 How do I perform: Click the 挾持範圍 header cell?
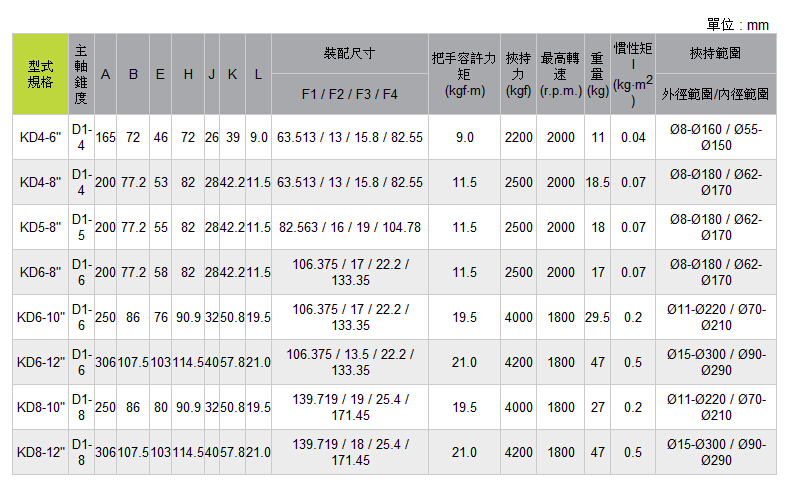tap(715, 51)
